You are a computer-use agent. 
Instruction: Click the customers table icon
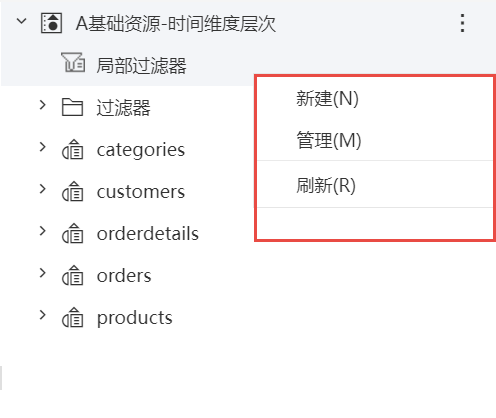tap(72, 192)
